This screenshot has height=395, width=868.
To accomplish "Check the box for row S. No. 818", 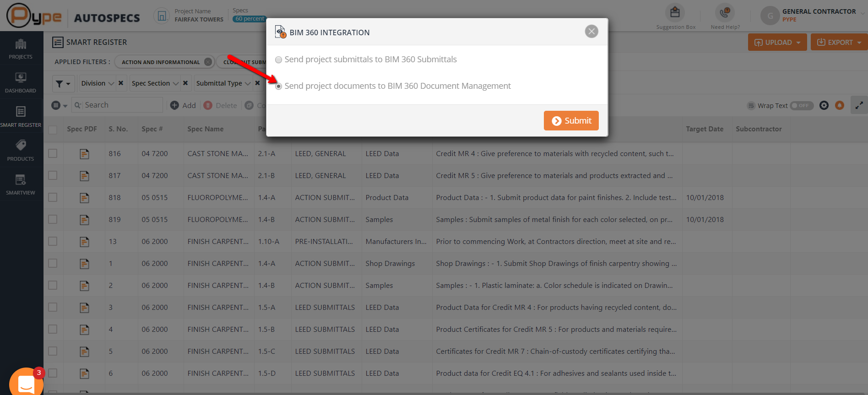I will tap(53, 198).
